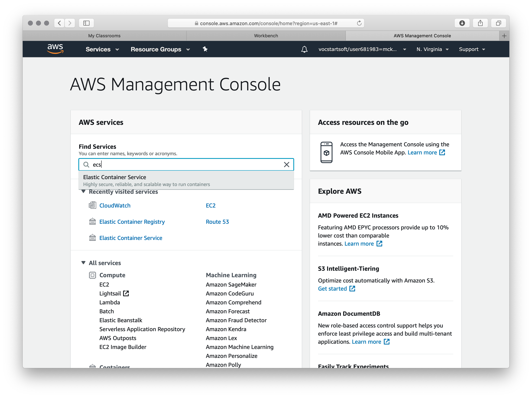
Task: Click Get started for S3 Intelligent-Tiering
Action: (332, 288)
